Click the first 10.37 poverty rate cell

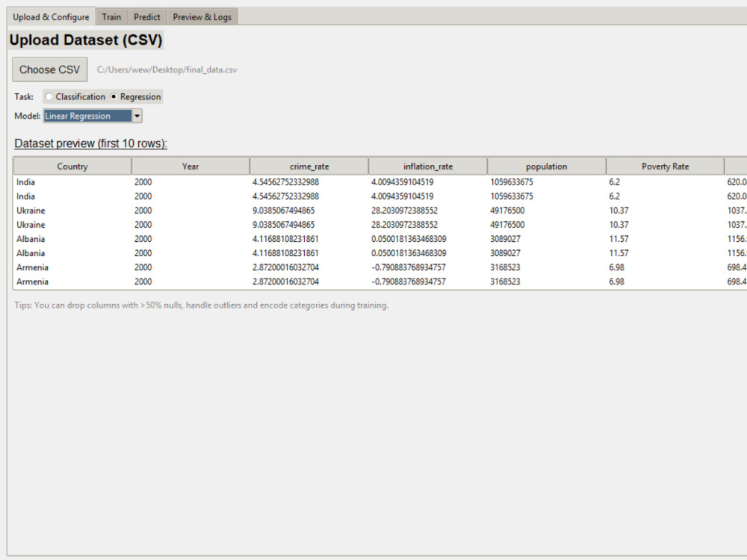pos(619,211)
